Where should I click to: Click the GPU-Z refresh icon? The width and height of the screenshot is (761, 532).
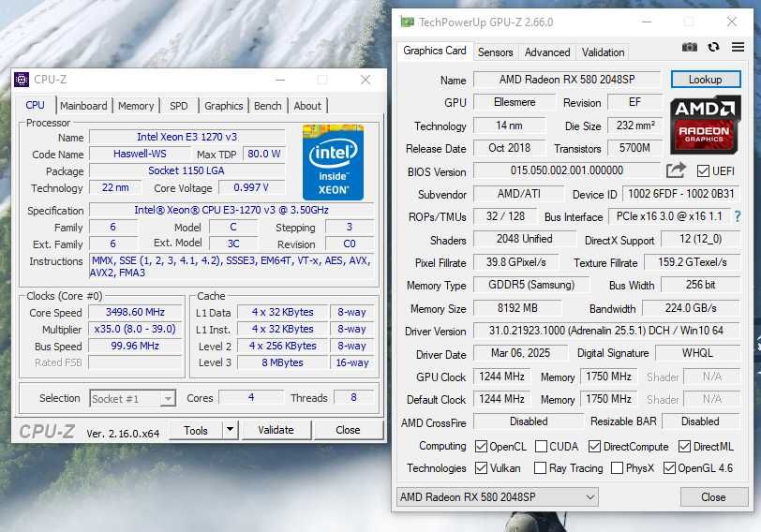(713, 47)
